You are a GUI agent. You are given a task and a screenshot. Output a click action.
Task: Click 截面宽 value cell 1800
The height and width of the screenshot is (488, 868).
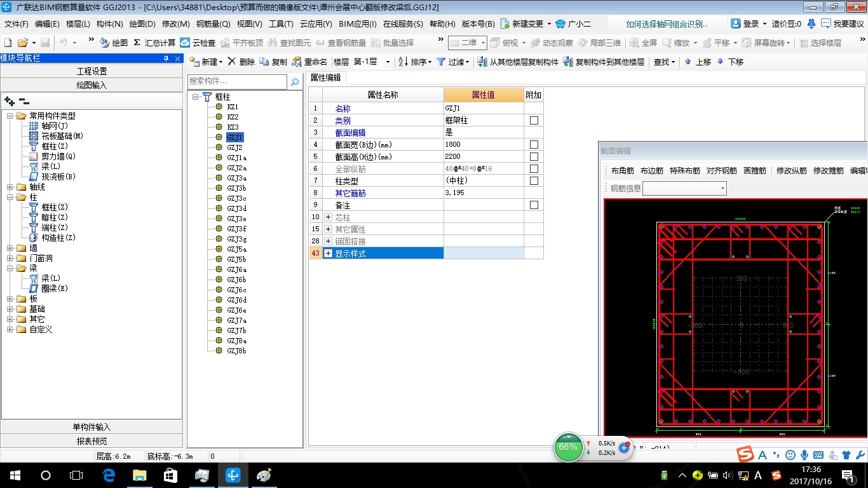(x=484, y=144)
